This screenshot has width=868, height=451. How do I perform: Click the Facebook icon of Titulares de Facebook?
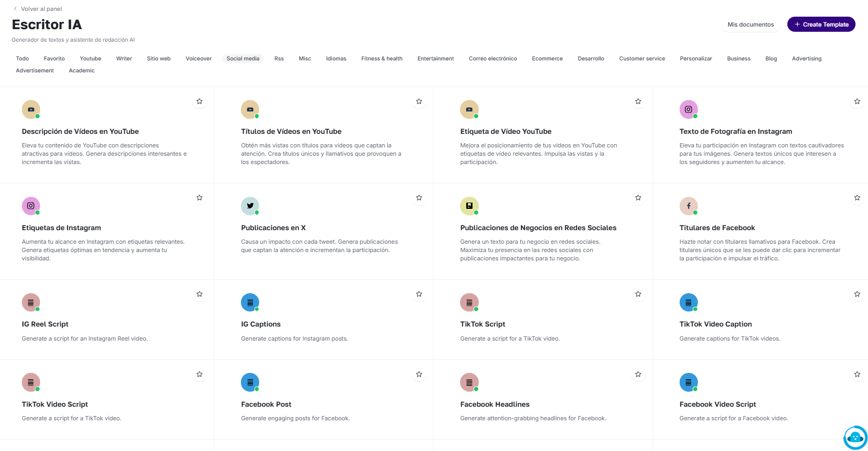(688, 206)
